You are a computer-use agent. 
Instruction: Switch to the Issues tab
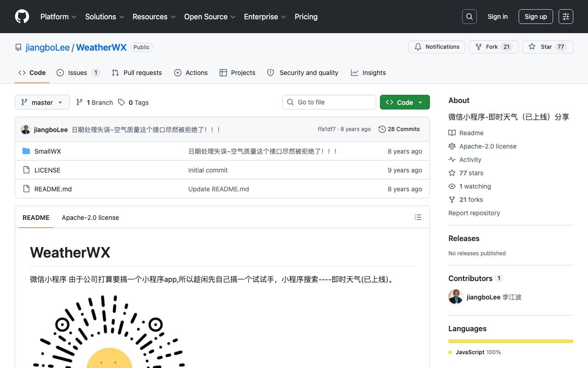point(78,73)
